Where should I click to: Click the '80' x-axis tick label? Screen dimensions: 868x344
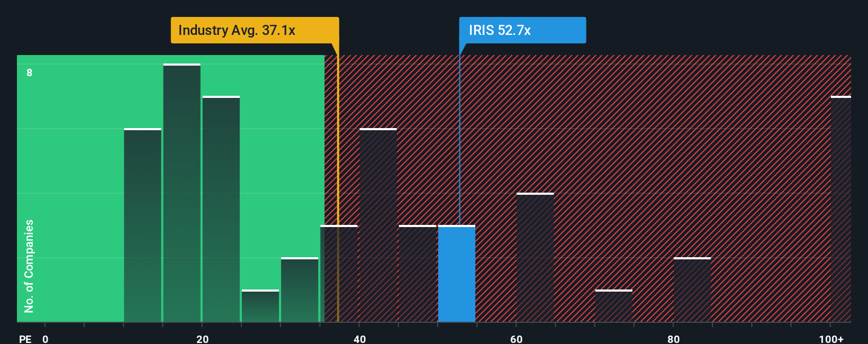(x=673, y=339)
